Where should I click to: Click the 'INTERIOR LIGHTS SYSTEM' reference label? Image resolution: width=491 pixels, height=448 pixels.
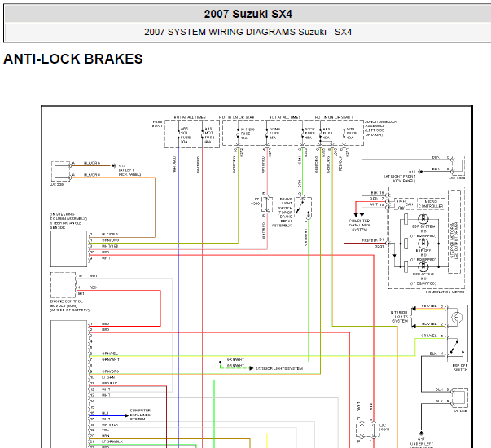coord(399,317)
